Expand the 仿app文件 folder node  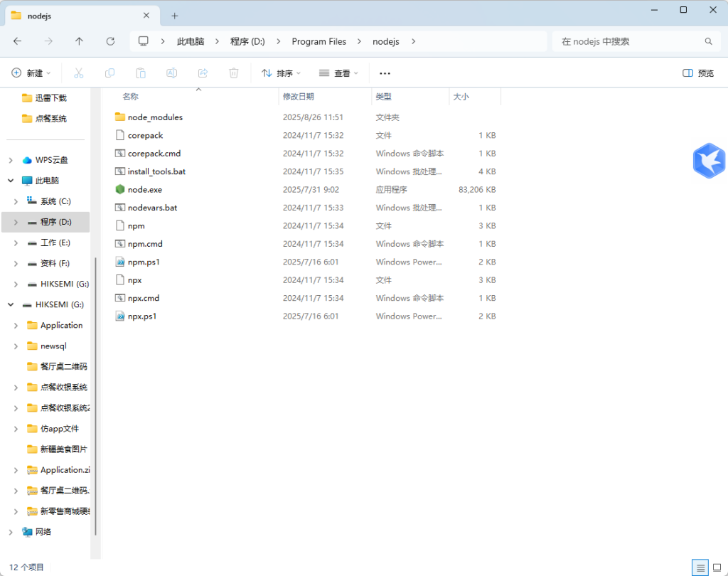click(16, 429)
